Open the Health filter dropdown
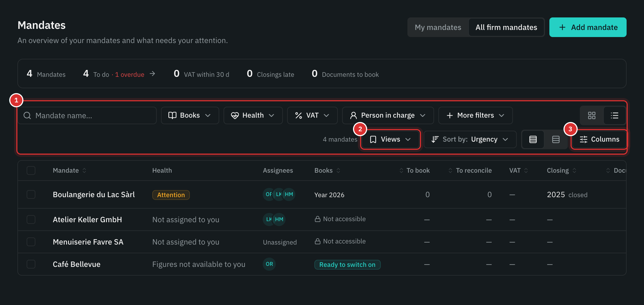The width and height of the screenshot is (644, 305). 253,115
